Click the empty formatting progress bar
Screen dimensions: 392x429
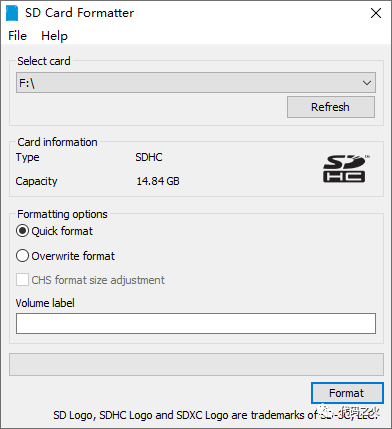196,364
